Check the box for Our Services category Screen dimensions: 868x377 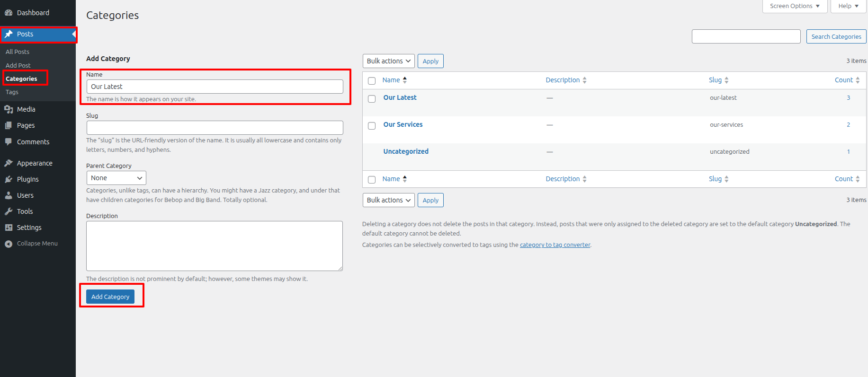point(372,126)
